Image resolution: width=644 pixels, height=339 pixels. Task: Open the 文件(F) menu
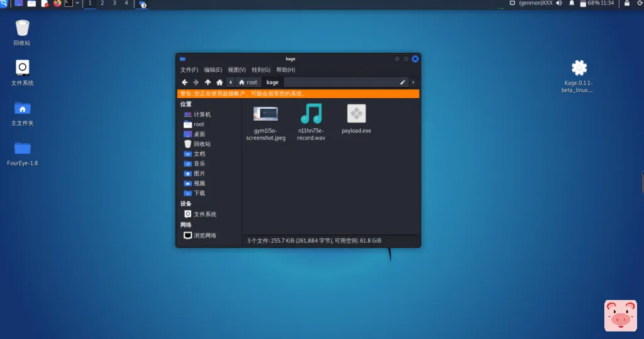click(x=189, y=70)
